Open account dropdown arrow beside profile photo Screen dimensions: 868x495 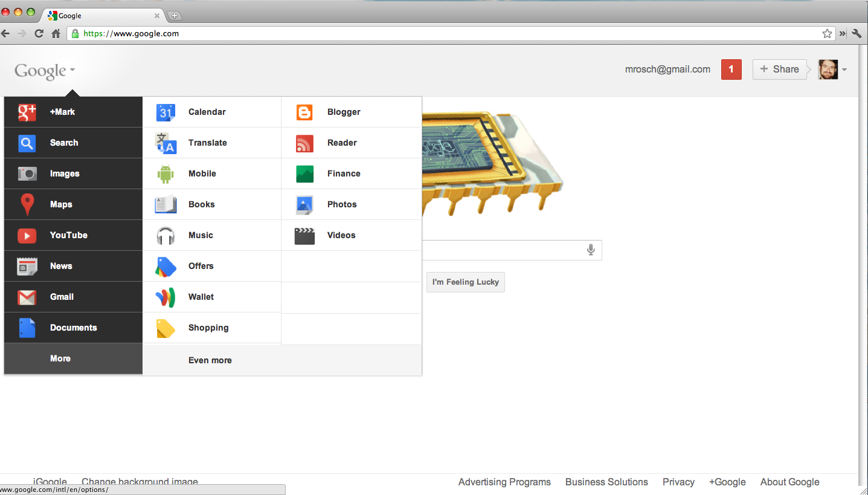pos(844,70)
